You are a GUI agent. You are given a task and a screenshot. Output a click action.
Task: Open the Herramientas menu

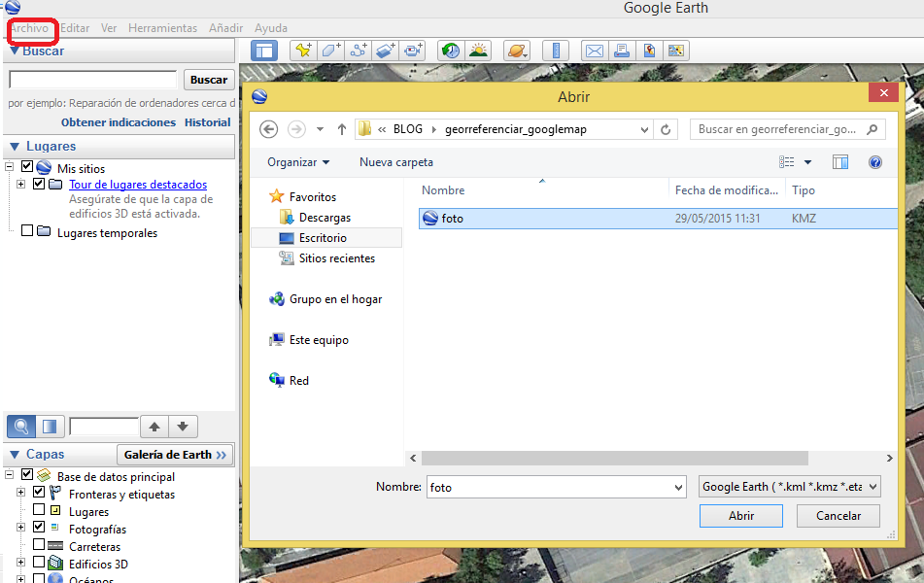click(161, 28)
